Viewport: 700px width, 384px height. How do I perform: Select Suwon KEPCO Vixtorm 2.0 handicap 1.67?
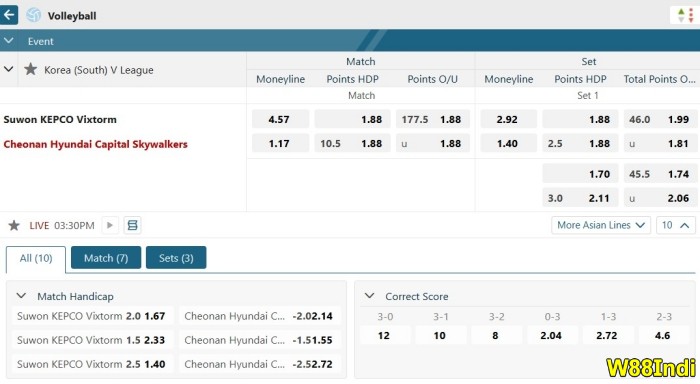(92, 316)
